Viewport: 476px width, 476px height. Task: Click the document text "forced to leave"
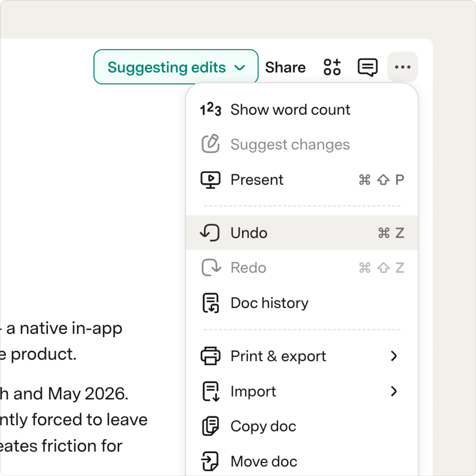click(x=90, y=420)
